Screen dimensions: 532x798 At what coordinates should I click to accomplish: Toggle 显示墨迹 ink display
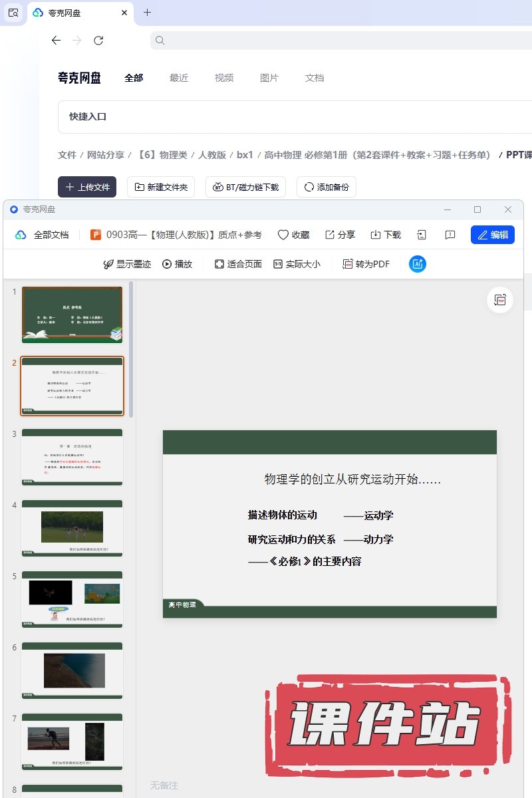coord(126,264)
